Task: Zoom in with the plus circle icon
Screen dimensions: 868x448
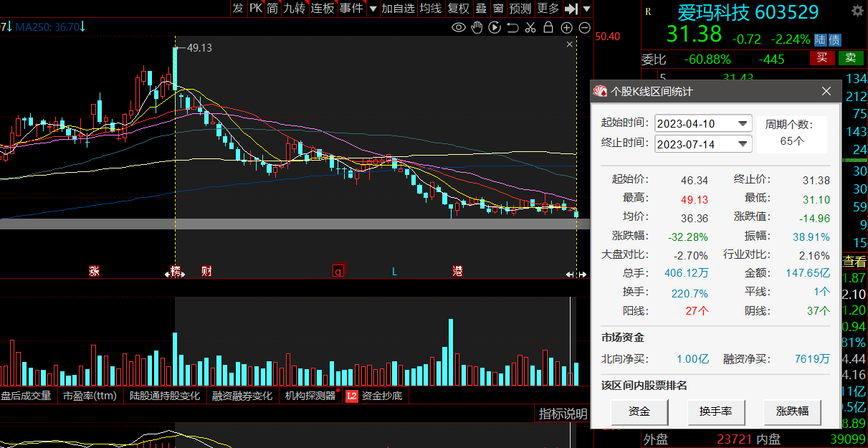Action: (x=566, y=28)
